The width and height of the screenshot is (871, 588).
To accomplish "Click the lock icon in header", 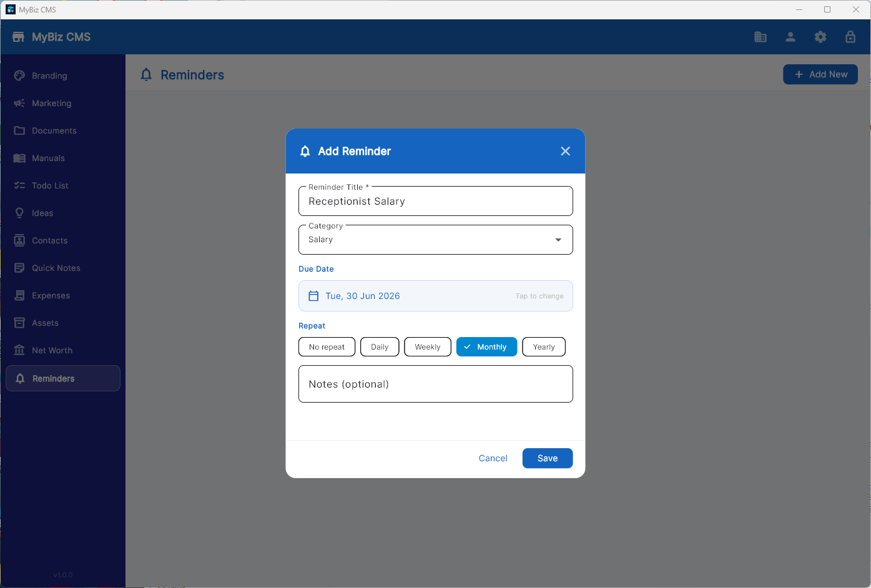I will (x=850, y=37).
